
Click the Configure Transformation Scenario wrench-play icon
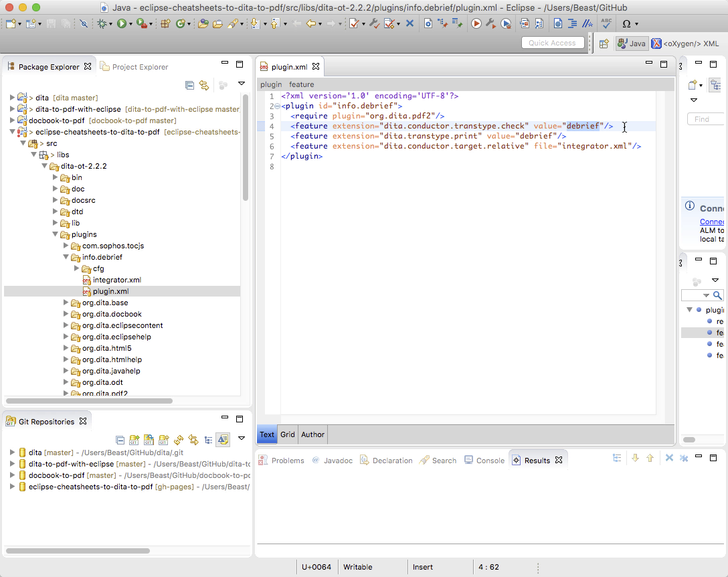(490, 23)
